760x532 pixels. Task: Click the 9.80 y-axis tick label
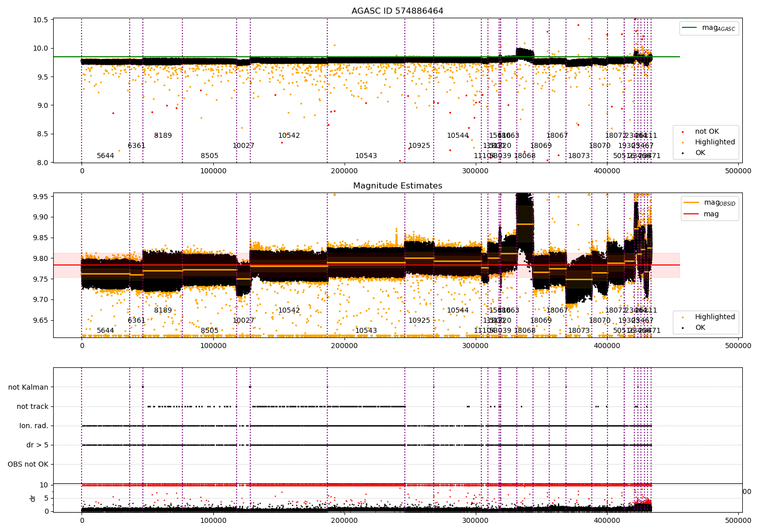(x=40, y=258)
